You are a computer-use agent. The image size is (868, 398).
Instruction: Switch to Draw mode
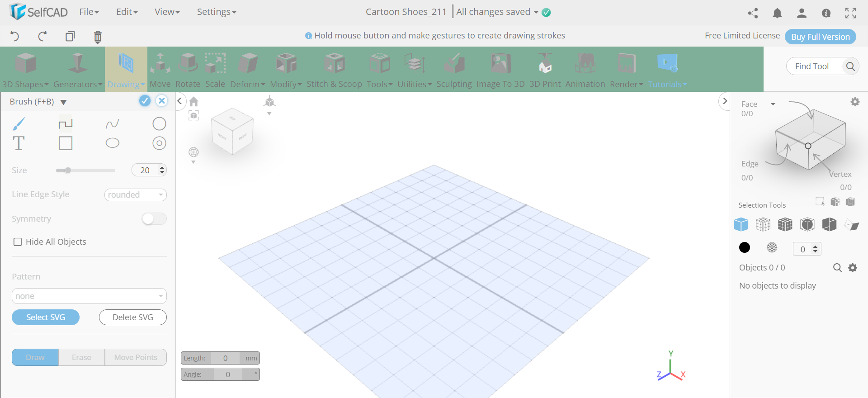coord(35,357)
